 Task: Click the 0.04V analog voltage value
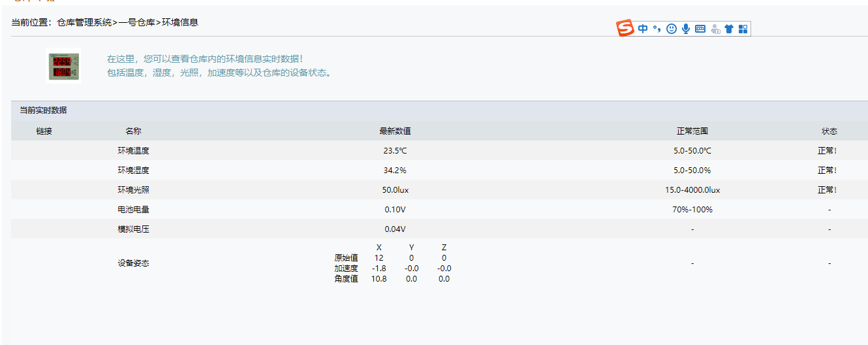tap(395, 229)
